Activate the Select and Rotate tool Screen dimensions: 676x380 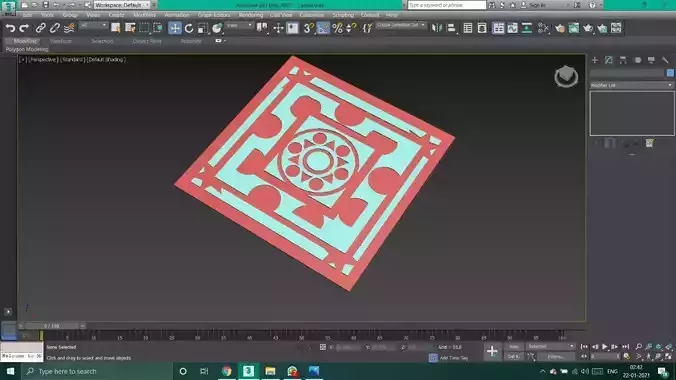189,28
